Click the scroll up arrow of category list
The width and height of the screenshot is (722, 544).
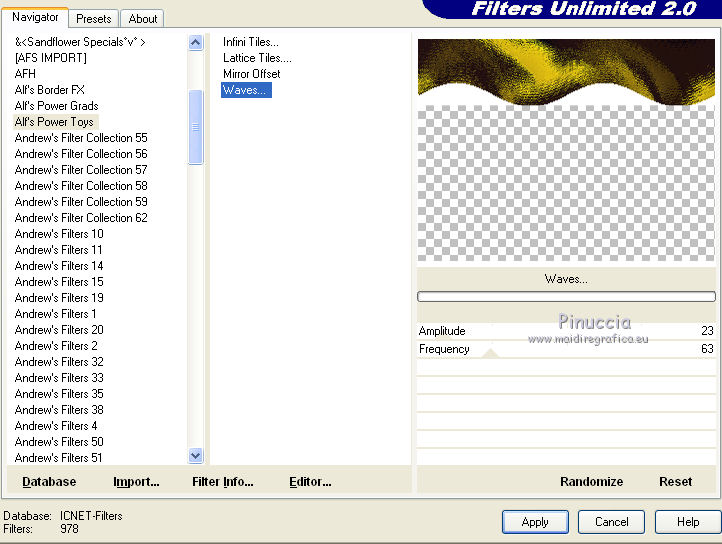coord(196,42)
